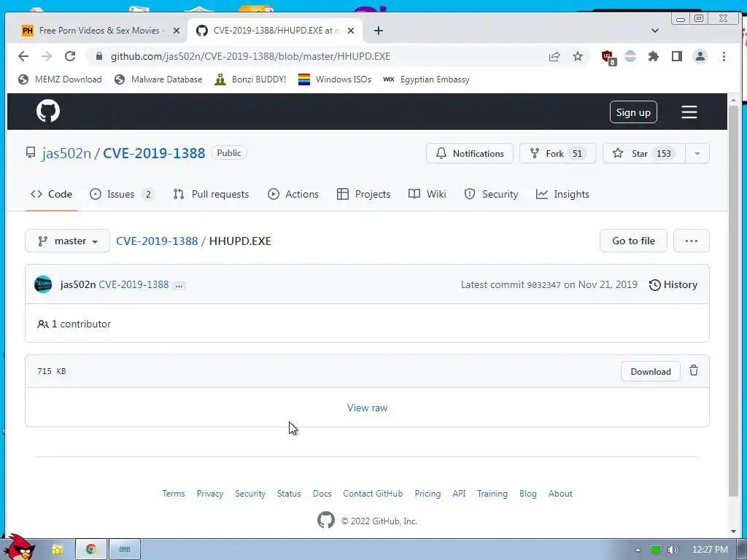Open the Chrome profile avatar
The height and width of the screenshot is (560, 747).
(700, 56)
